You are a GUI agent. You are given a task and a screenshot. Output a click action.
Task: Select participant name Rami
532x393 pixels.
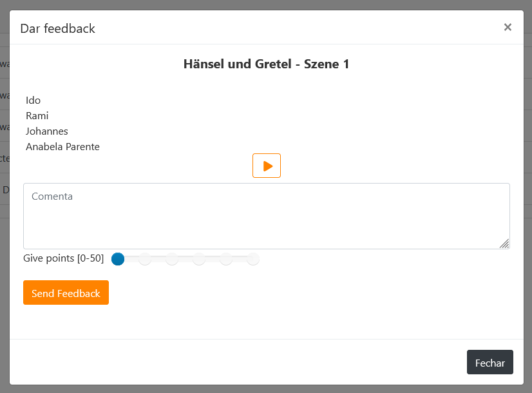37,116
